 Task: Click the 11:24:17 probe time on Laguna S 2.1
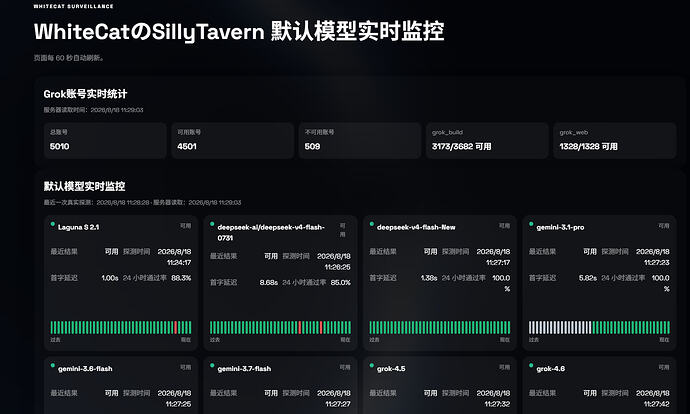(x=179, y=263)
